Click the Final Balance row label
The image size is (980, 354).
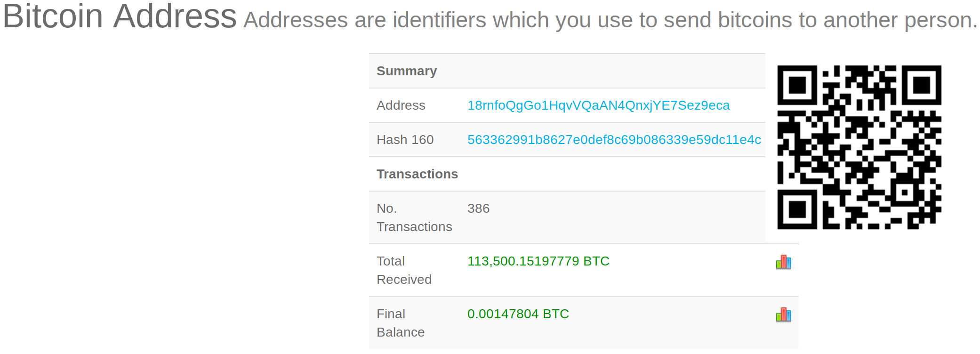(x=401, y=323)
